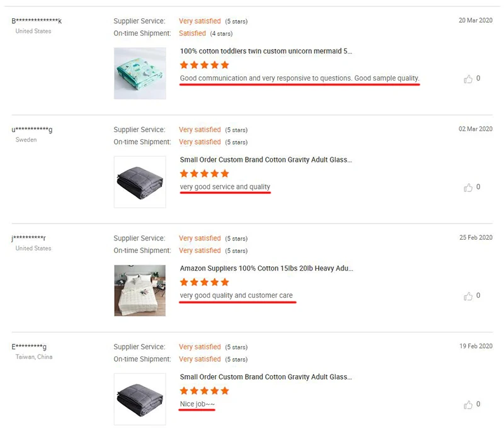Open the unicorn mermaid blanket thumbnail

click(x=140, y=73)
